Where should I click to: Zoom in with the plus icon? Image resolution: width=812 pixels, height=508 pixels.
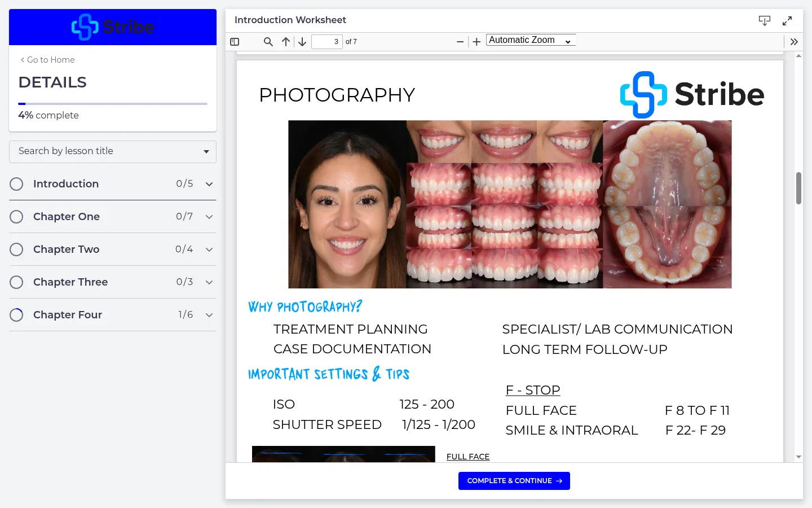(x=476, y=42)
